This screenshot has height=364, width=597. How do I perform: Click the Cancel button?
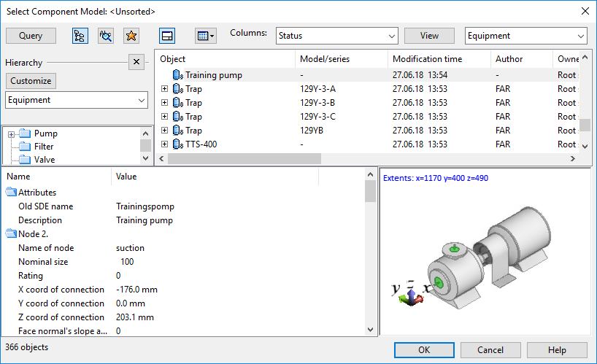point(490,350)
